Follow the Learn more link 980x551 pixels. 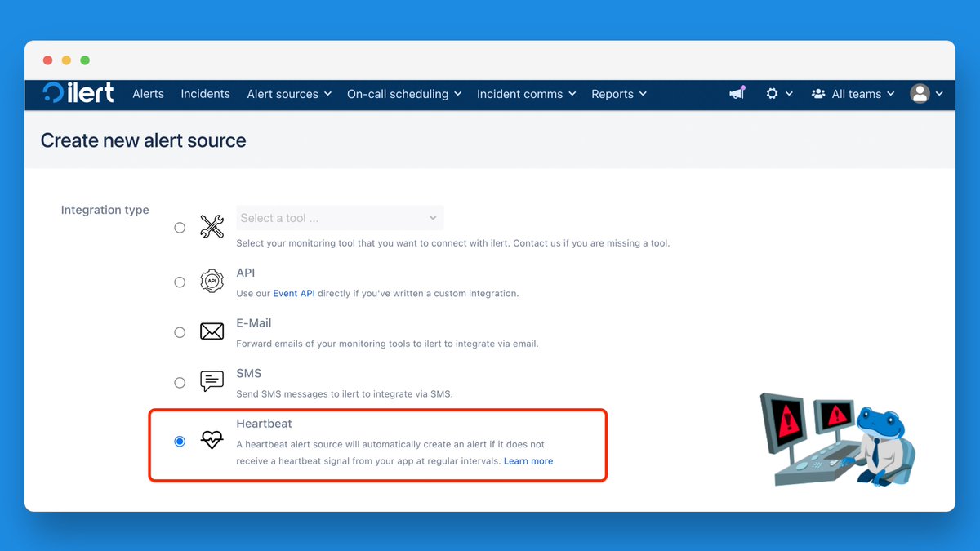pyautogui.click(x=528, y=461)
